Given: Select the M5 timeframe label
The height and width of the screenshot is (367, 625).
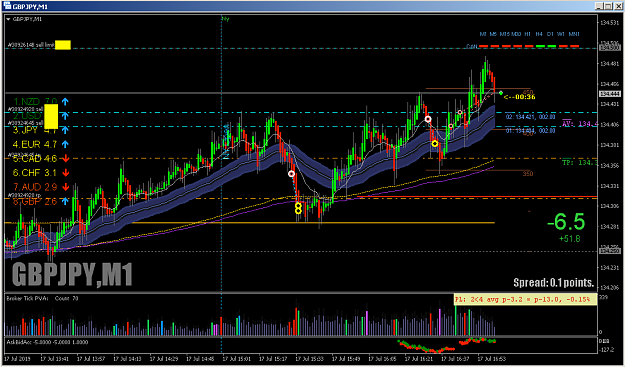Looking at the screenshot, I should (493, 34).
